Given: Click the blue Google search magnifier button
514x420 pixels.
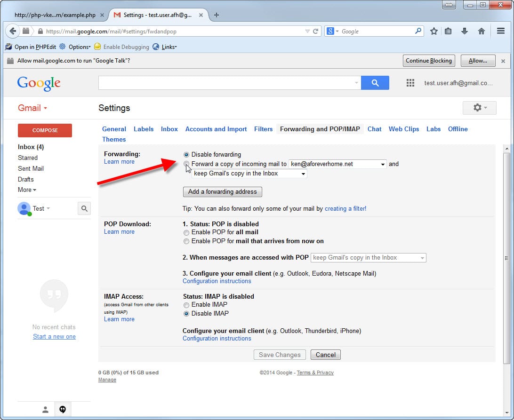Looking at the screenshot, I should tap(375, 83).
